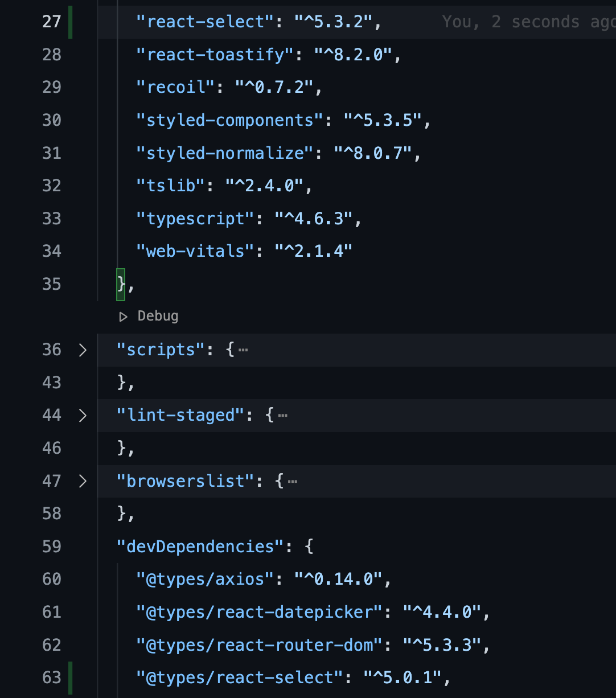Click the blame annotation reading 'You, 2 seconds ago'
The image size is (616, 698).
(x=524, y=22)
